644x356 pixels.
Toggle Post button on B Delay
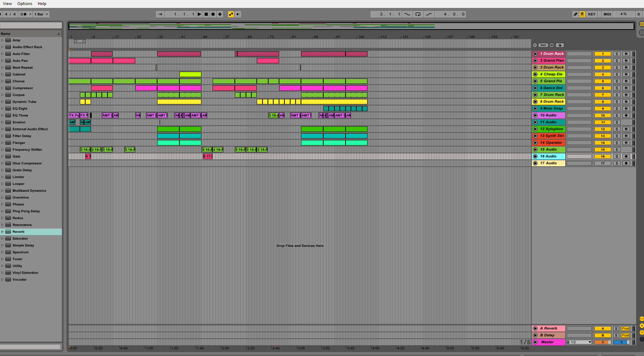(x=626, y=335)
